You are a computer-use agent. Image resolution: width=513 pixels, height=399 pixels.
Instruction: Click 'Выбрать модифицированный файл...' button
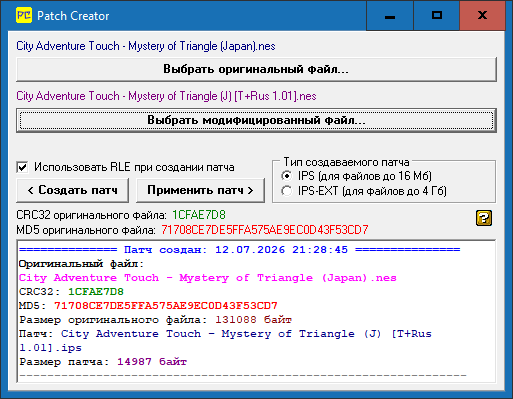click(x=256, y=120)
